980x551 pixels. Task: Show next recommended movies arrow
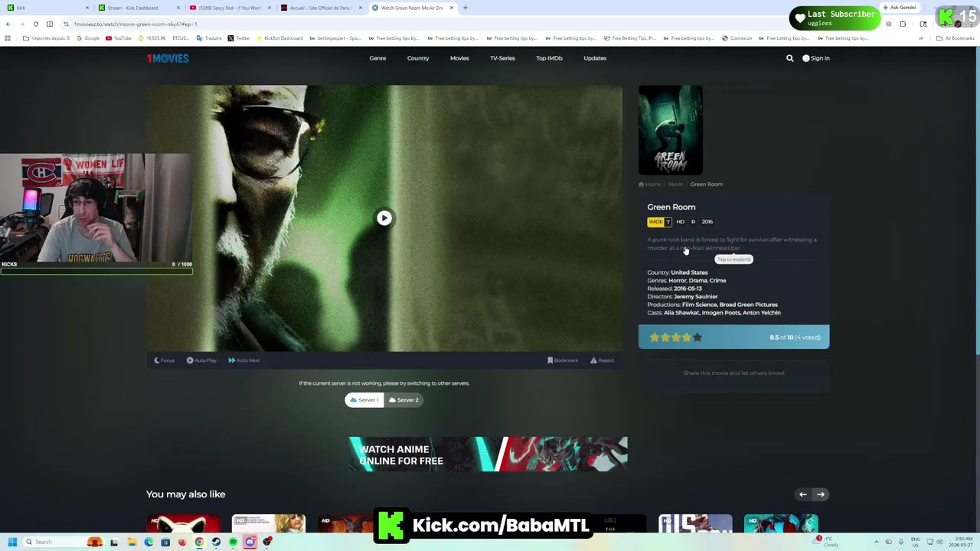pyautogui.click(x=821, y=494)
